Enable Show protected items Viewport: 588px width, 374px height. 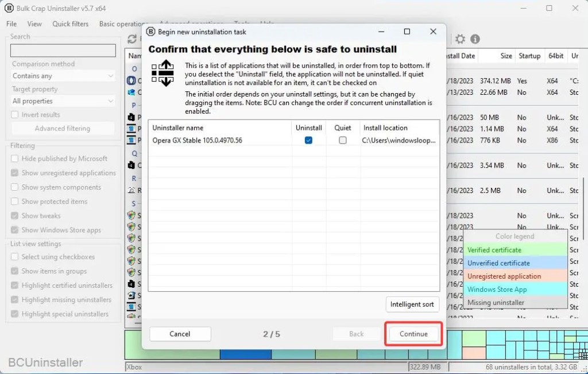click(14, 202)
